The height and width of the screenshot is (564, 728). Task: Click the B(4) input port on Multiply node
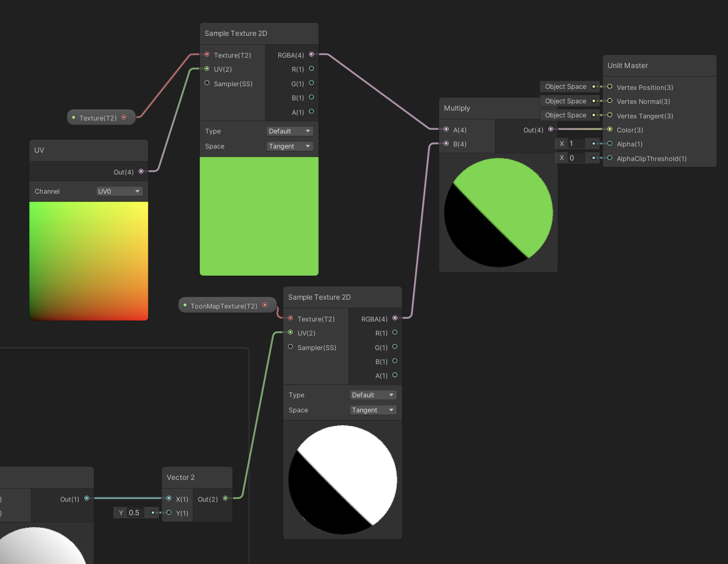[x=446, y=143]
